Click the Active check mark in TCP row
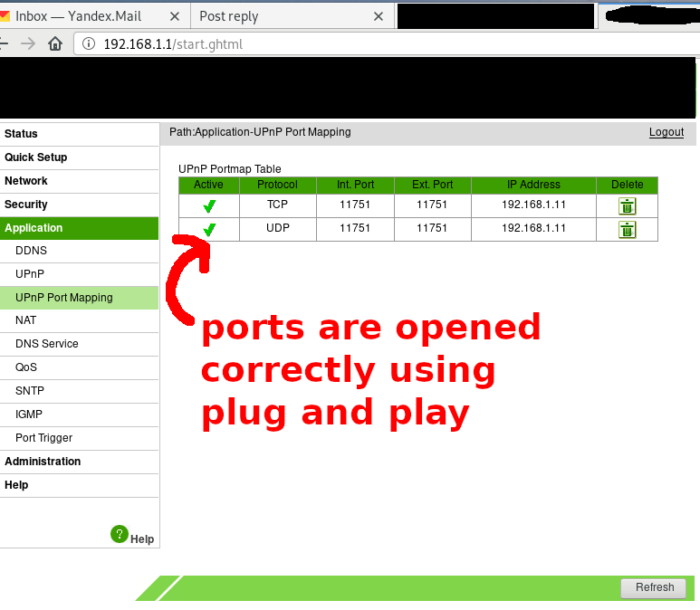Viewport: 700px width, 610px height. (209, 206)
